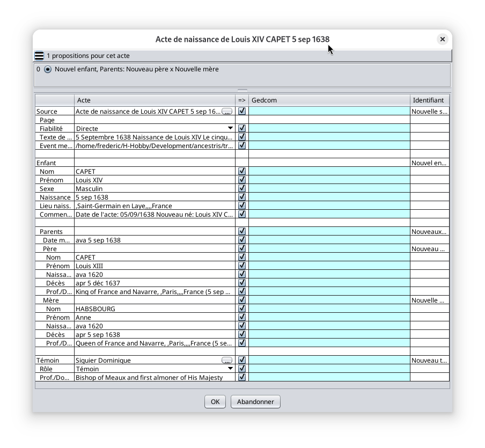Click the 'Nouveaux...' identifiant cell
The height and width of the screenshot is (448, 485).
pyautogui.click(x=430, y=232)
